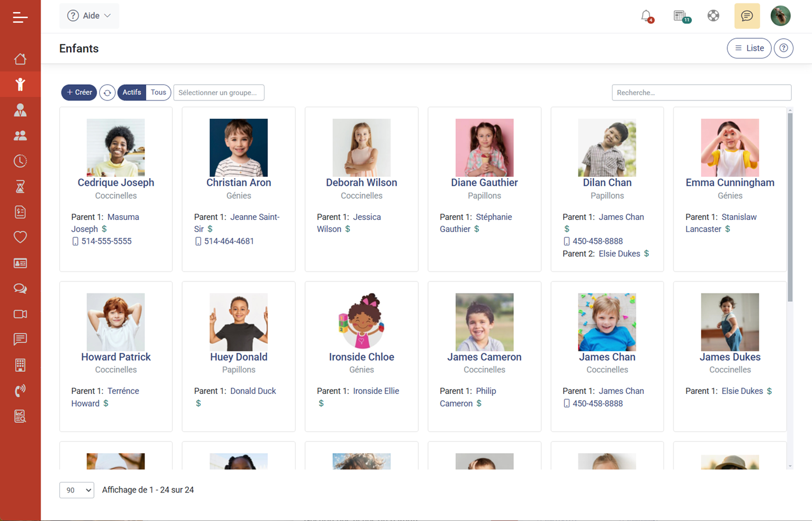Open the notifications bell showing 4 alerts
The image size is (812, 521).
coord(646,16)
